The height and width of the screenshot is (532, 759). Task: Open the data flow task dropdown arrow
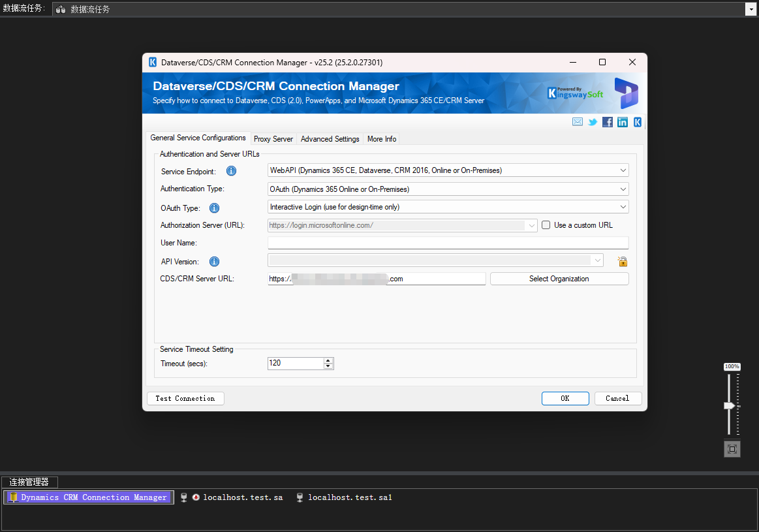[x=751, y=9]
